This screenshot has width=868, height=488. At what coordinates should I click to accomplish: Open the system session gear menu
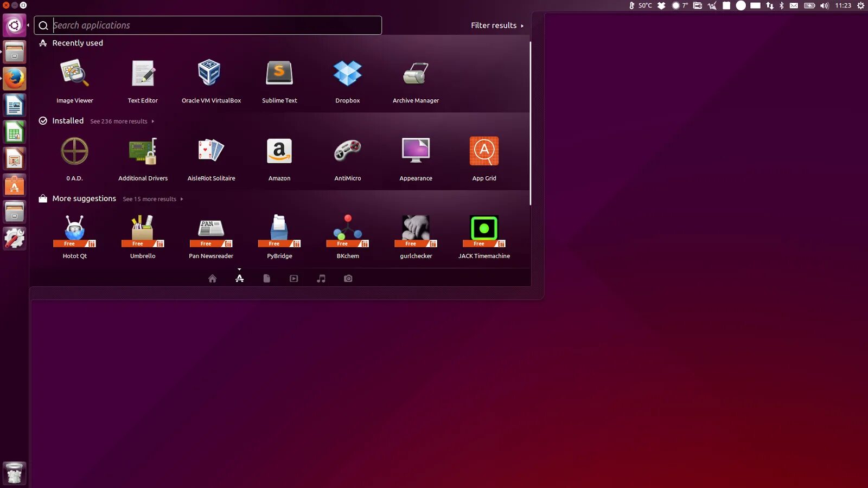coord(860,5)
